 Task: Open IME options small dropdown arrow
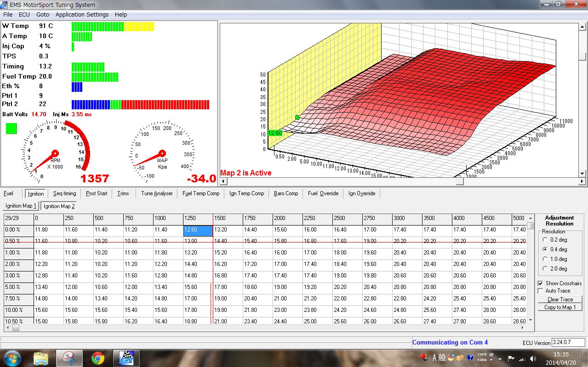click(491, 360)
